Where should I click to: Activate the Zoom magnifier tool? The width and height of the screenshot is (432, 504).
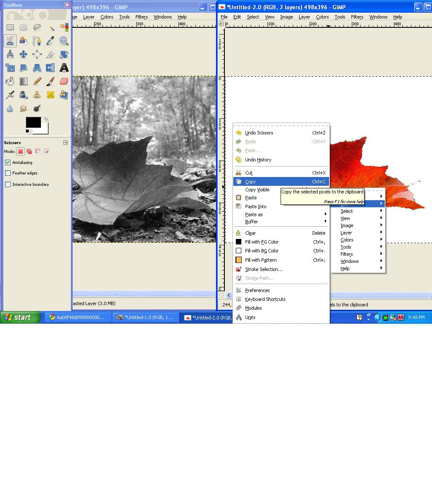click(x=64, y=41)
